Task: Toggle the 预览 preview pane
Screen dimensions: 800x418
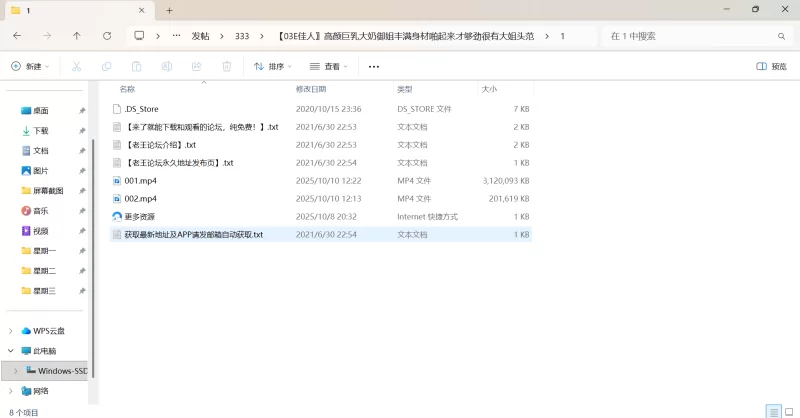Action: (770, 67)
